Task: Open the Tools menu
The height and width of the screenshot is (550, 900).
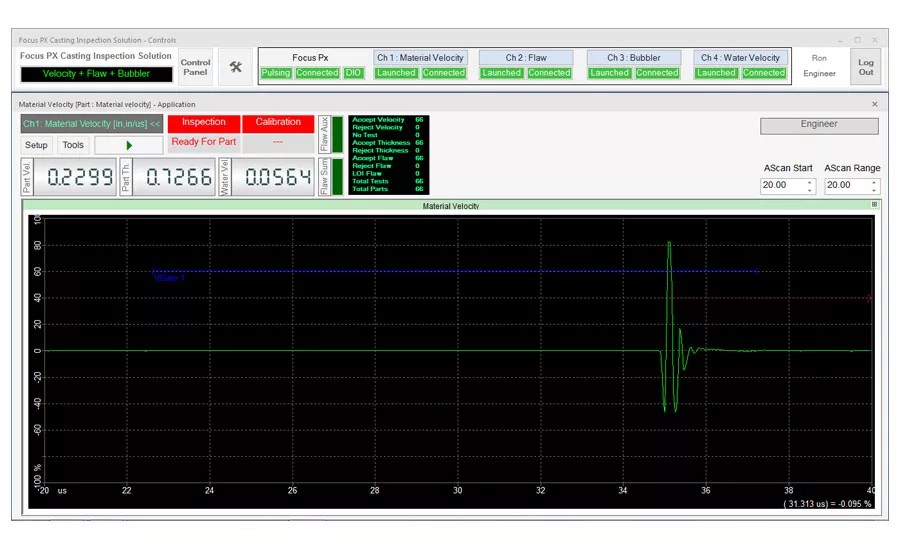Action: point(73,145)
